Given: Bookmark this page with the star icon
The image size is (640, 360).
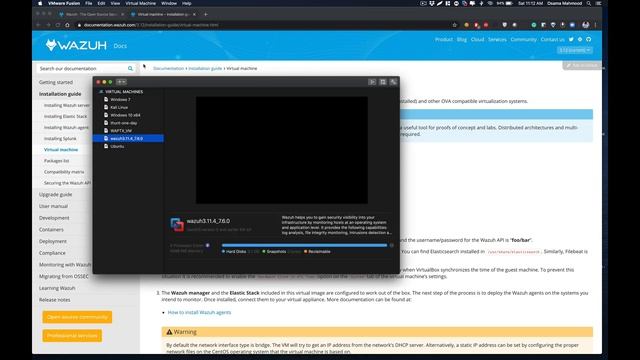Looking at the screenshot, I should point(454,25).
